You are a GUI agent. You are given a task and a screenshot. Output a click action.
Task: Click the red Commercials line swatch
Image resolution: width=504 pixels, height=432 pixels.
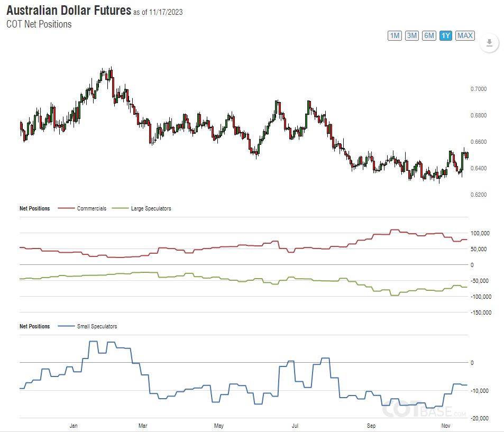tap(65, 208)
